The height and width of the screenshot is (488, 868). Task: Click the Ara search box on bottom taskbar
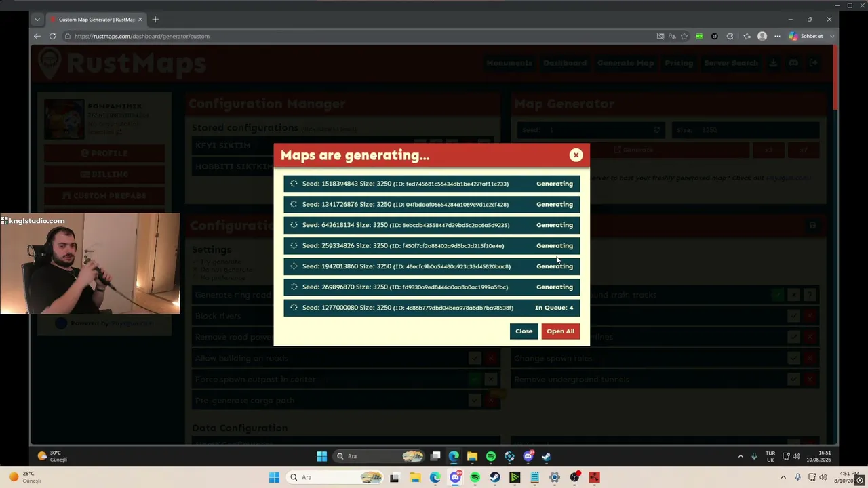334,477
